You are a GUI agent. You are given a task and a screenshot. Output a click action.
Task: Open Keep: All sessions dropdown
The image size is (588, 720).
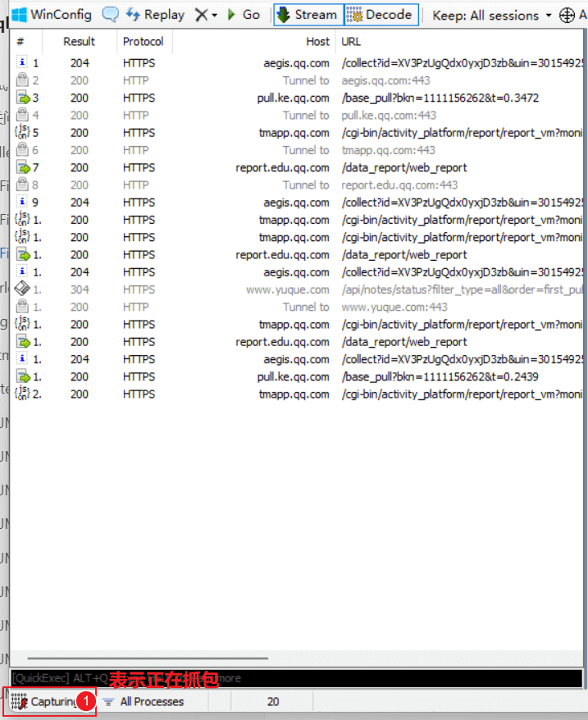click(x=491, y=16)
